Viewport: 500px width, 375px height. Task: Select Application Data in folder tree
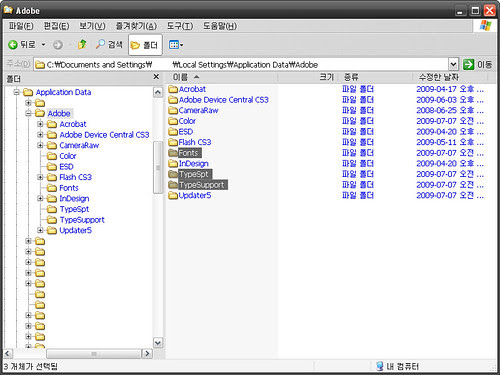(x=63, y=92)
